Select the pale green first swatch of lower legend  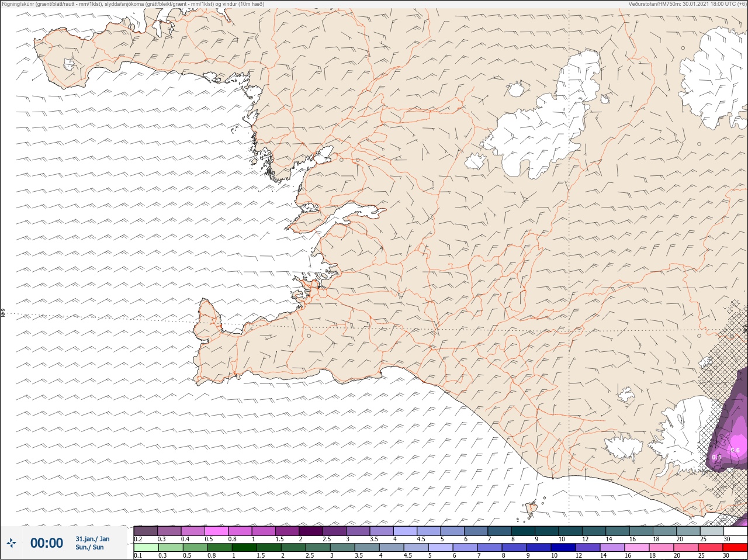coord(146,548)
